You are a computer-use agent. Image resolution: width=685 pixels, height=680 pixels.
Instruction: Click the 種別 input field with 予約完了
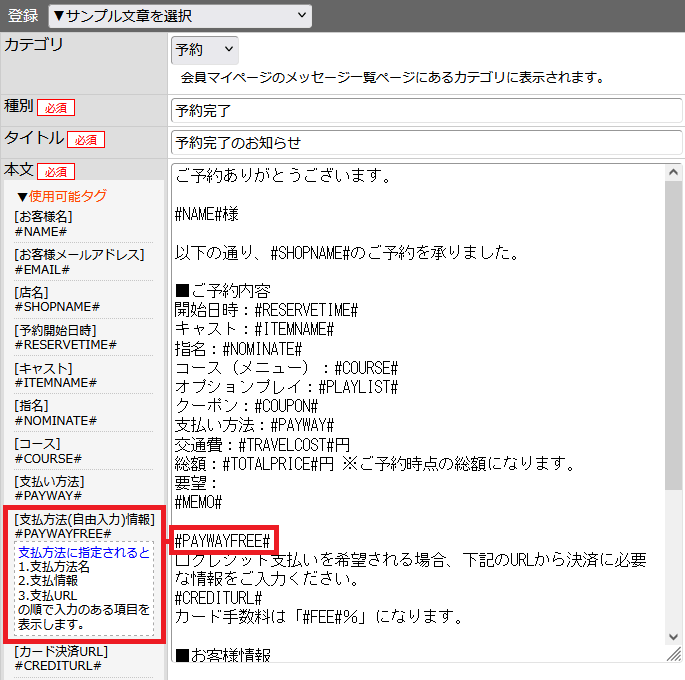coord(426,110)
